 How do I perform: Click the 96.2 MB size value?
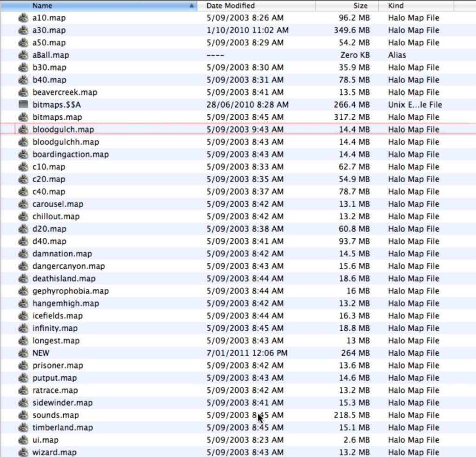coord(354,18)
